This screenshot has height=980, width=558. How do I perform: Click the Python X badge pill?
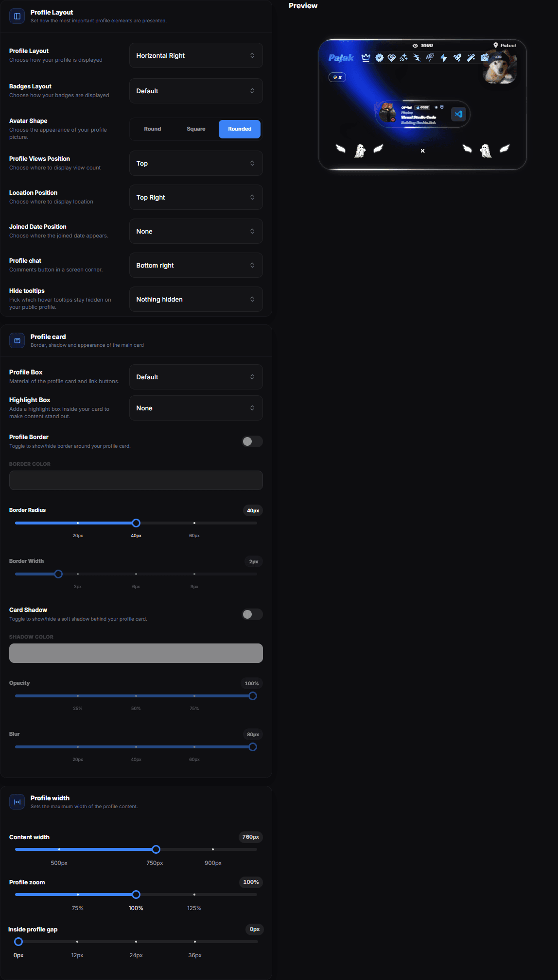337,77
